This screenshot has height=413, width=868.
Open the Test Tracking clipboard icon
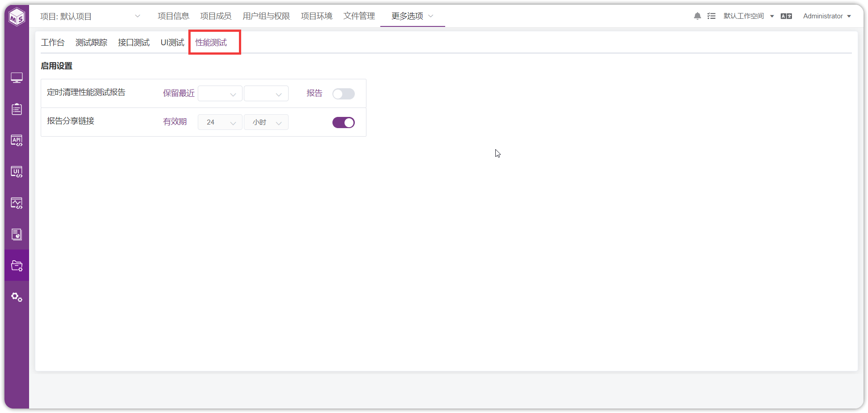[17, 109]
